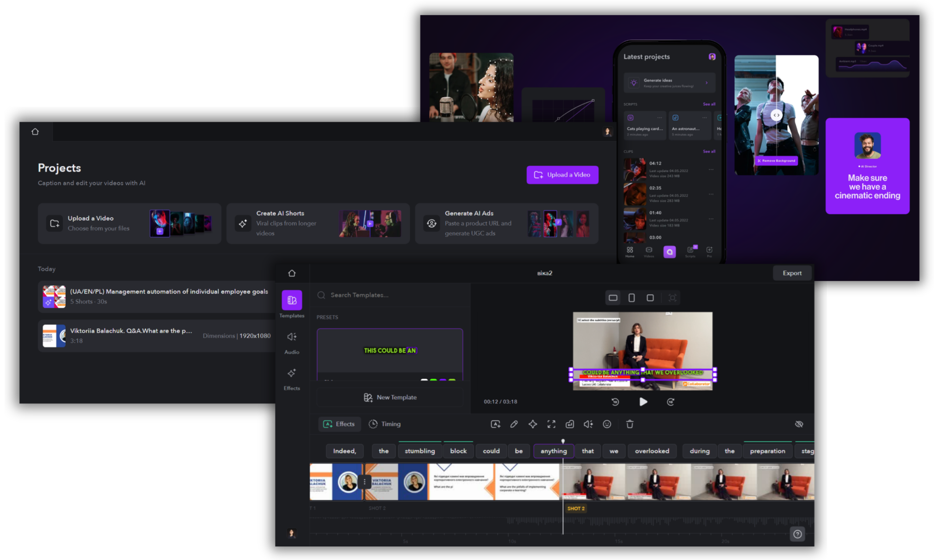Switch to the Timing tab
Viewport: 934px width, 560px height.
[x=384, y=424]
